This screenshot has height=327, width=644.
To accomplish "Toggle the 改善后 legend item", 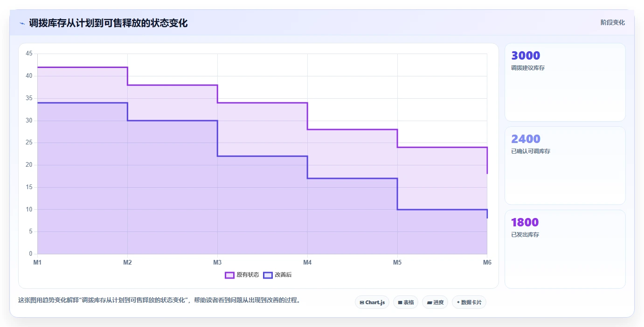I will coord(277,275).
